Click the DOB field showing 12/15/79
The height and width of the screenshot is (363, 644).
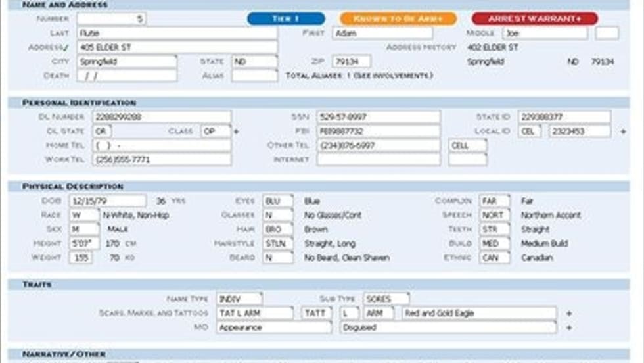[x=108, y=201]
